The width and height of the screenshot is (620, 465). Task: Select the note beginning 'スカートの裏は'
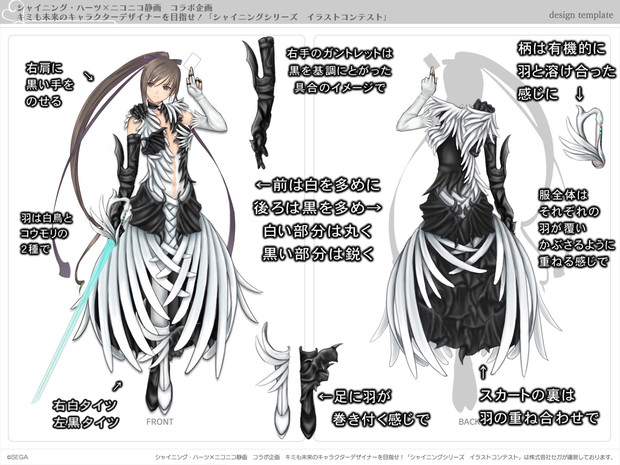(x=539, y=406)
